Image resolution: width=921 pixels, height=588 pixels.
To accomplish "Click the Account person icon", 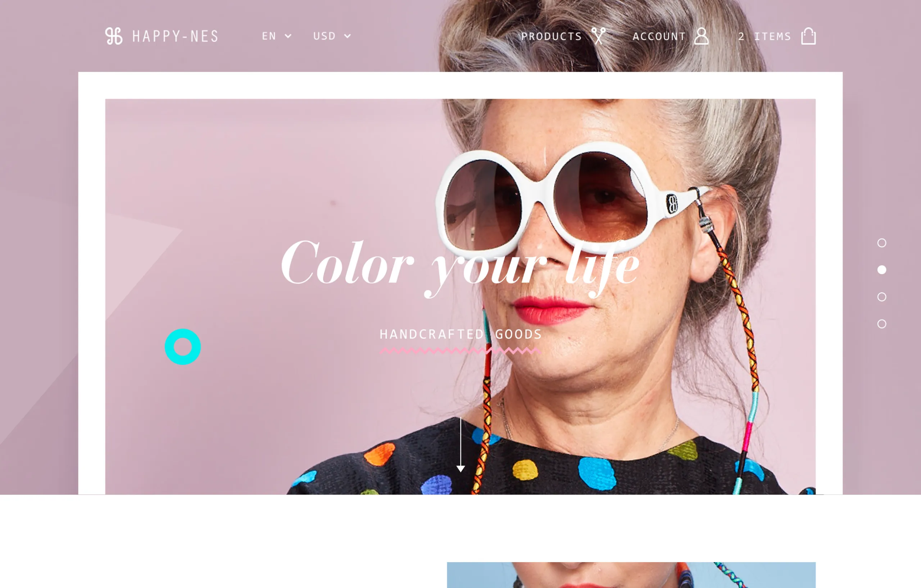I will point(702,36).
